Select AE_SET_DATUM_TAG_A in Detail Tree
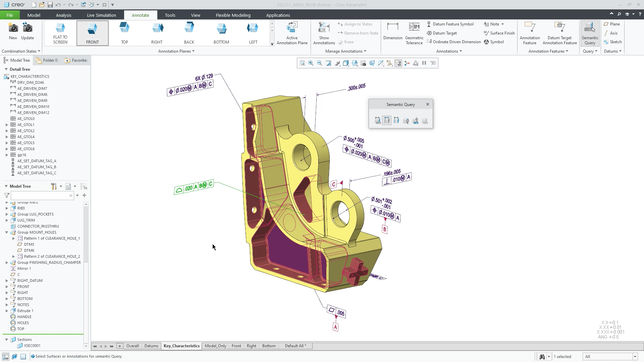This screenshot has height=362, width=644. click(x=37, y=161)
